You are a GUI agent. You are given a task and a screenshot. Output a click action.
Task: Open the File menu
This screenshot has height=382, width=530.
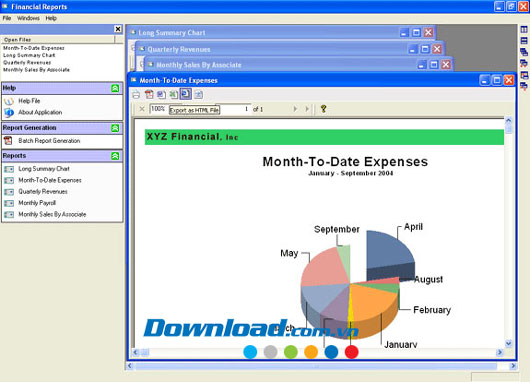coord(7,18)
